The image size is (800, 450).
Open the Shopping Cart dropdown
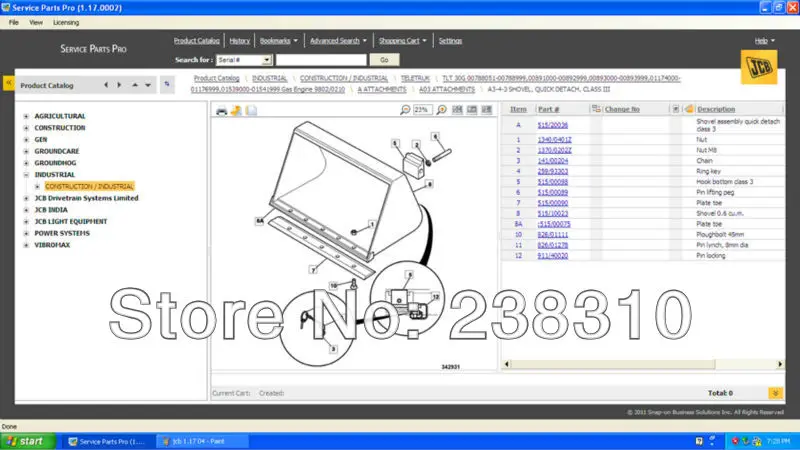[x=403, y=41]
